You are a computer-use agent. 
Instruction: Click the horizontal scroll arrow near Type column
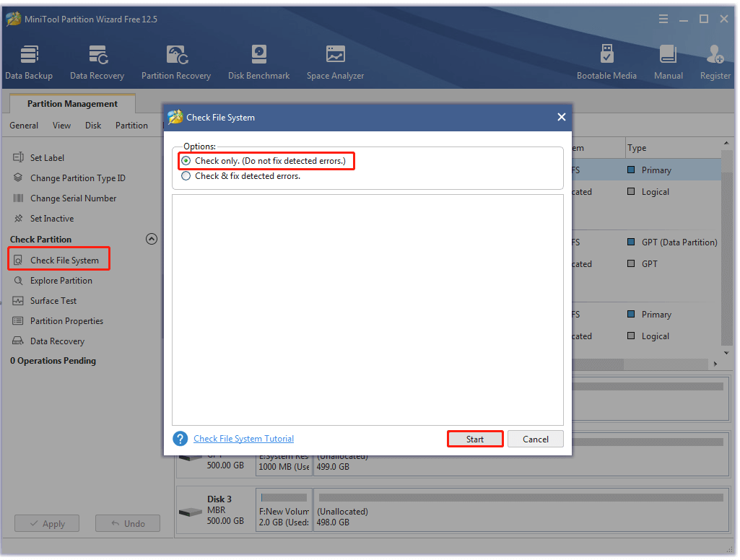pos(715,364)
